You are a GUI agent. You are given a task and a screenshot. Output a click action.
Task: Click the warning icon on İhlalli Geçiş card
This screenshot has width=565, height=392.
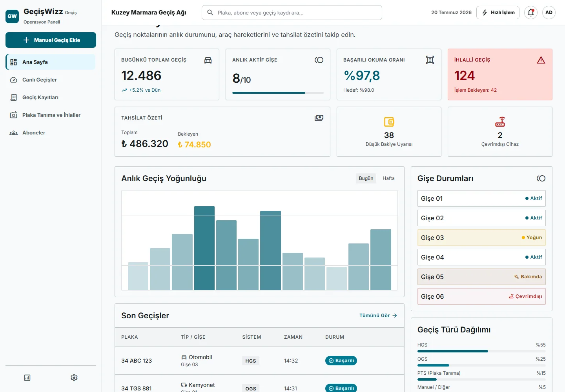click(x=541, y=60)
